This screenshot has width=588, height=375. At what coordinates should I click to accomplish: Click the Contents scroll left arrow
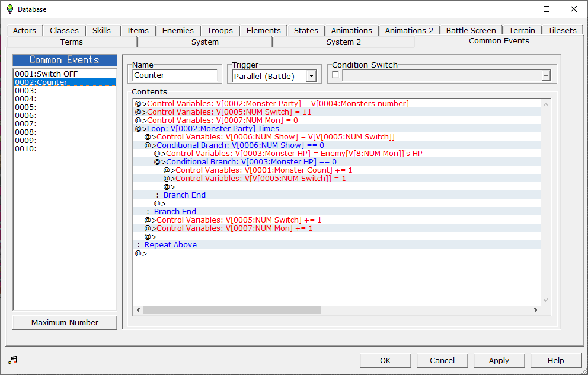(138, 310)
